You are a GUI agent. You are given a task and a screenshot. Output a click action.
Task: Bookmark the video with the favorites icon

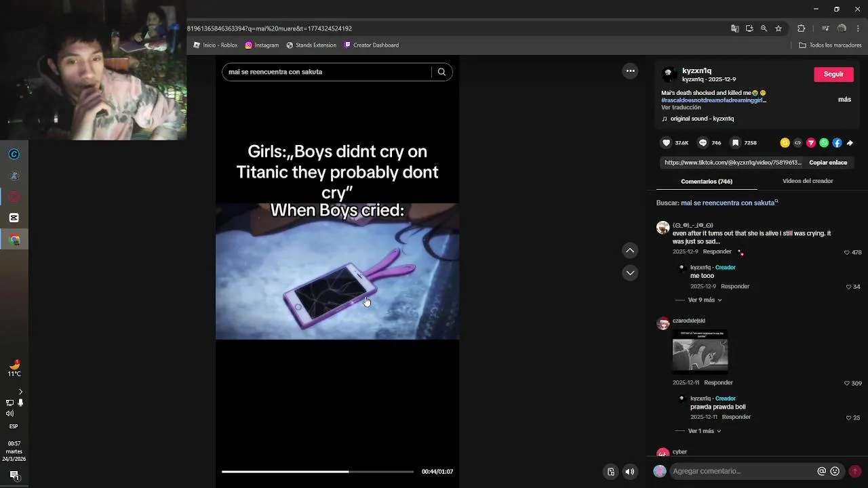coord(735,143)
